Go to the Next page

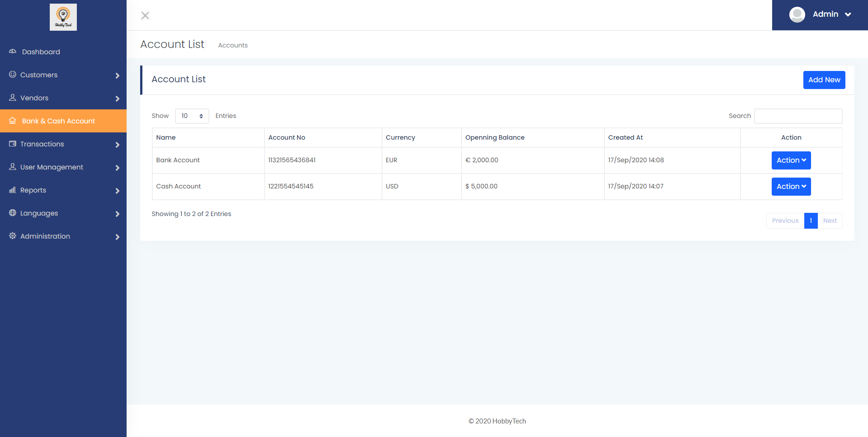[830, 221]
